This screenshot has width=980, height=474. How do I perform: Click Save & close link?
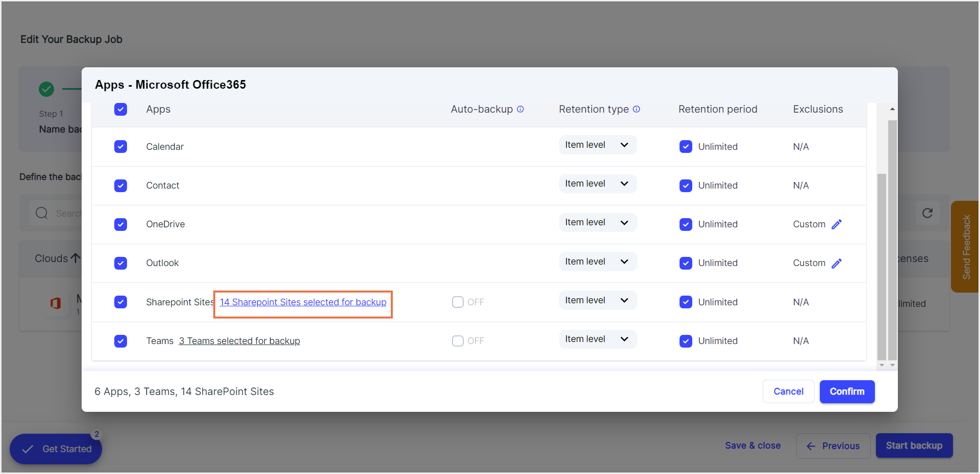753,445
